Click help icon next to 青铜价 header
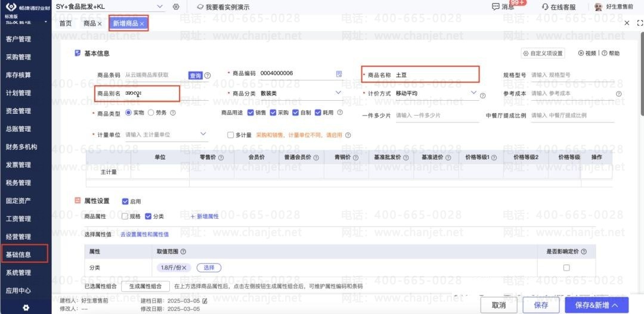This screenshot has height=314, width=644. click(355, 158)
